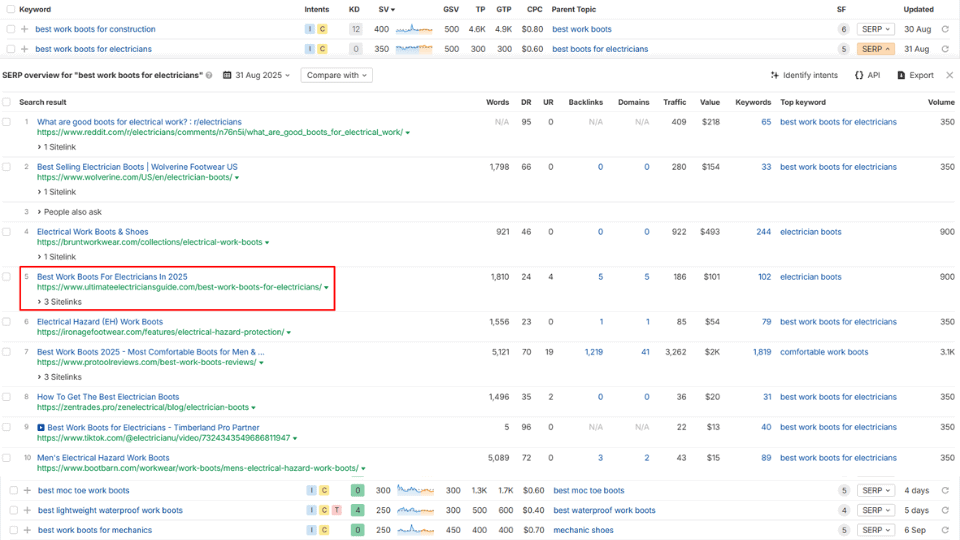Image resolution: width=960 pixels, height=540 pixels.
Task: Click the Export file icon
Action: click(901, 75)
